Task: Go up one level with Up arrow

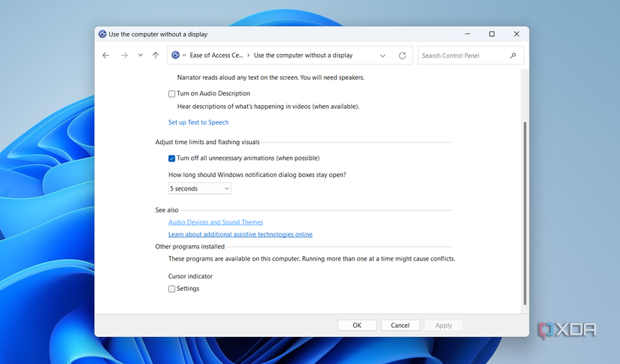Action: coord(156,56)
